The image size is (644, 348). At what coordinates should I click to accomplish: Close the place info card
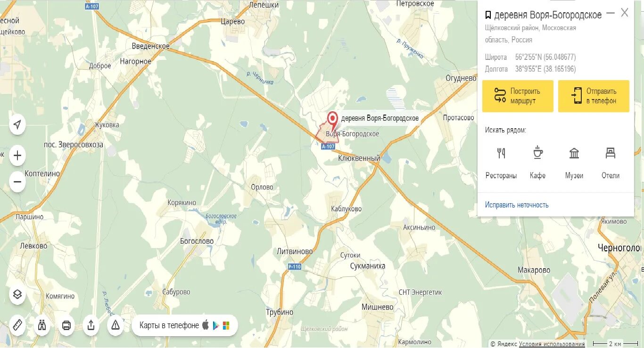pyautogui.click(x=625, y=13)
